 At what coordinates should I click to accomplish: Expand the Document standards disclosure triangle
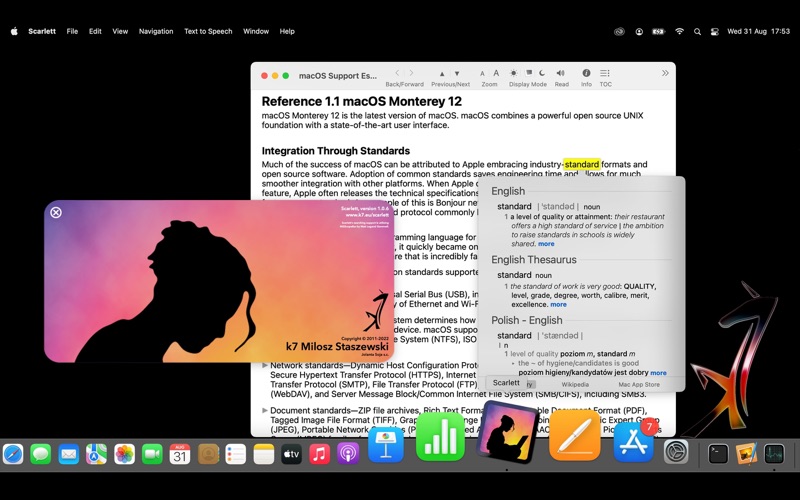(x=265, y=410)
